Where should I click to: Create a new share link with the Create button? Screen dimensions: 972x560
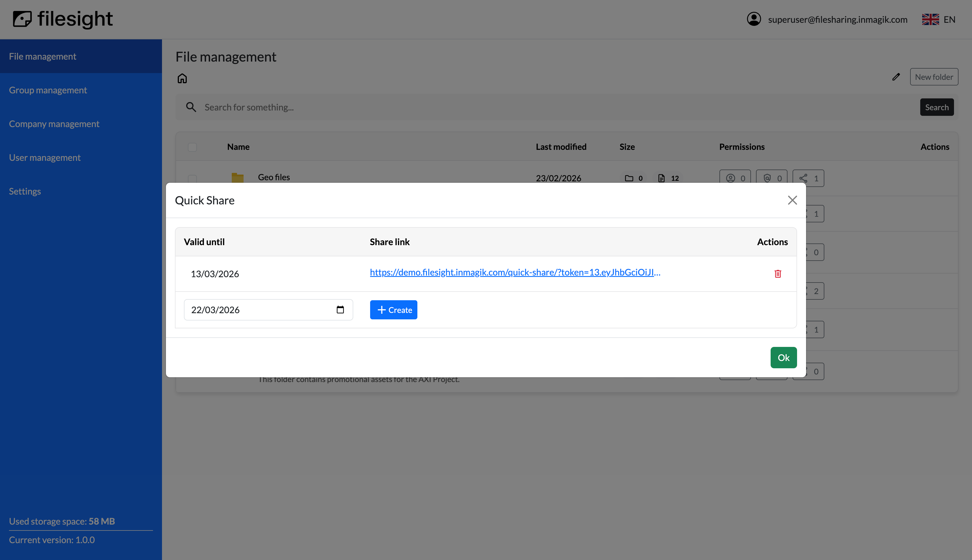393,310
